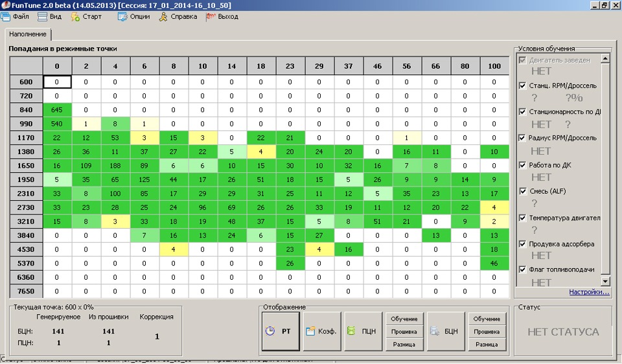Select cell with value 188

tap(115, 166)
